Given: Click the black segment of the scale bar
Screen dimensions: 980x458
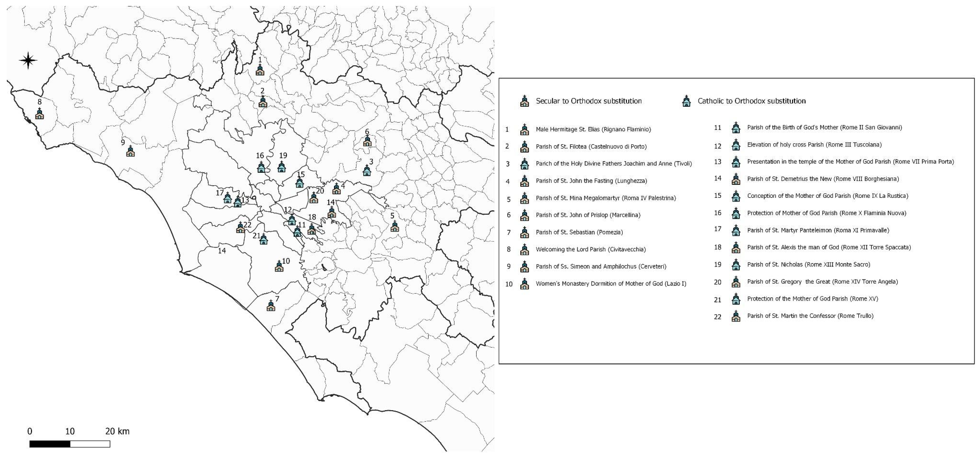Looking at the screenshot, I should click(50, 444).
